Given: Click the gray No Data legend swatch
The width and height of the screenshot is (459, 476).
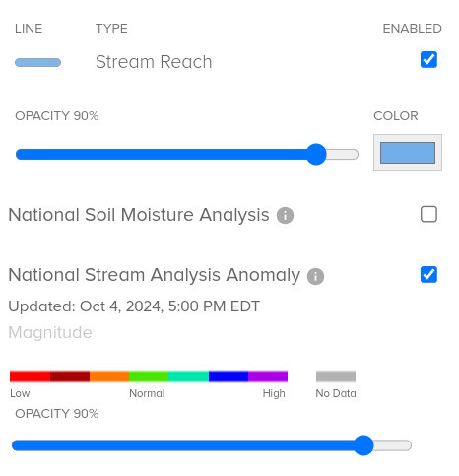Looking at the screenshot, I should (x=336, y=376).
